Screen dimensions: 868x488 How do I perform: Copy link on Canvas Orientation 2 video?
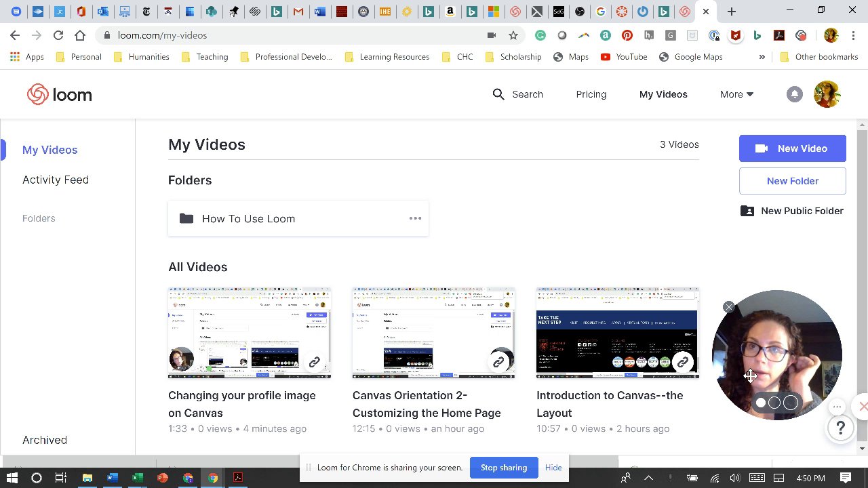click(498, 363)
